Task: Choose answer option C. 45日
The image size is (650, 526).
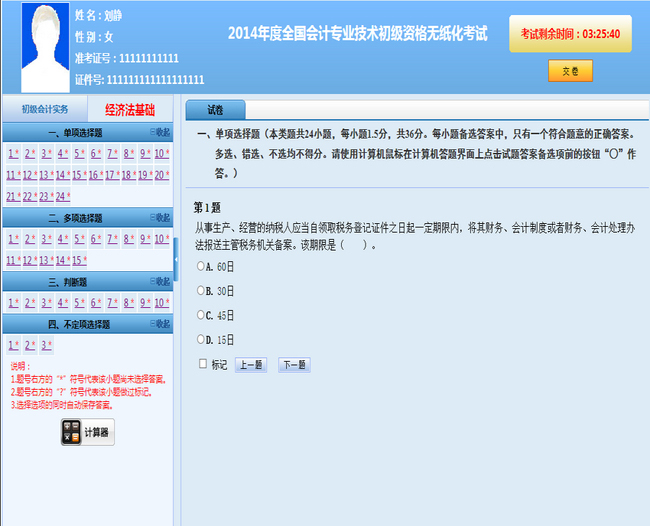Action: (201, 315)
